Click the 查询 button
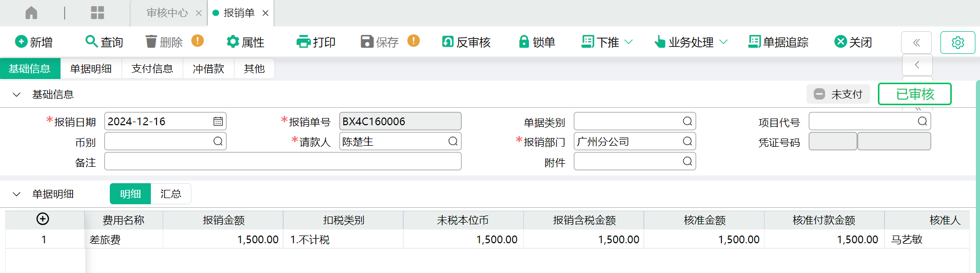 point(104,42)
